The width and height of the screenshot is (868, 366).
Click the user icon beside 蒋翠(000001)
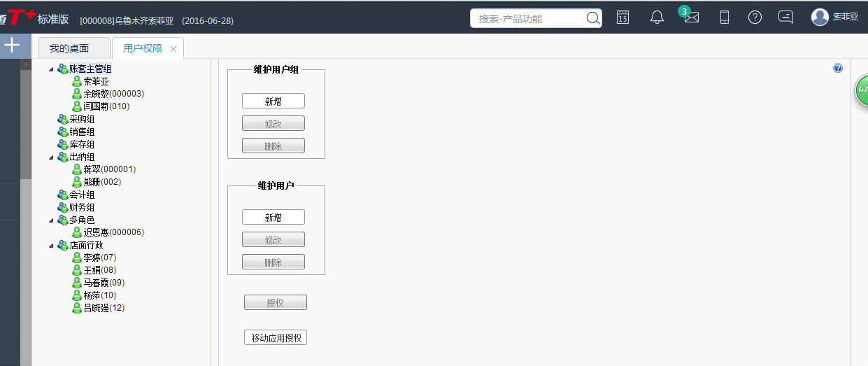click(77, 169)
